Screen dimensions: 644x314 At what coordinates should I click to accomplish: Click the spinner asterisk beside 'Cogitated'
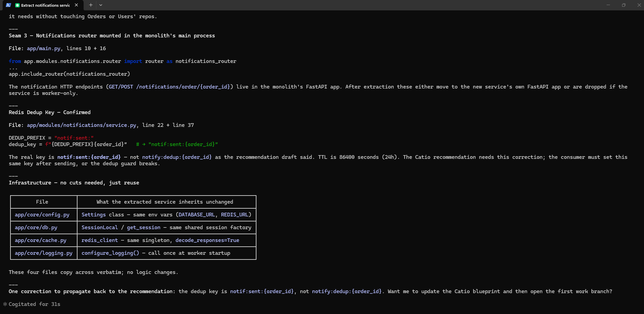(x=5, y=304)
